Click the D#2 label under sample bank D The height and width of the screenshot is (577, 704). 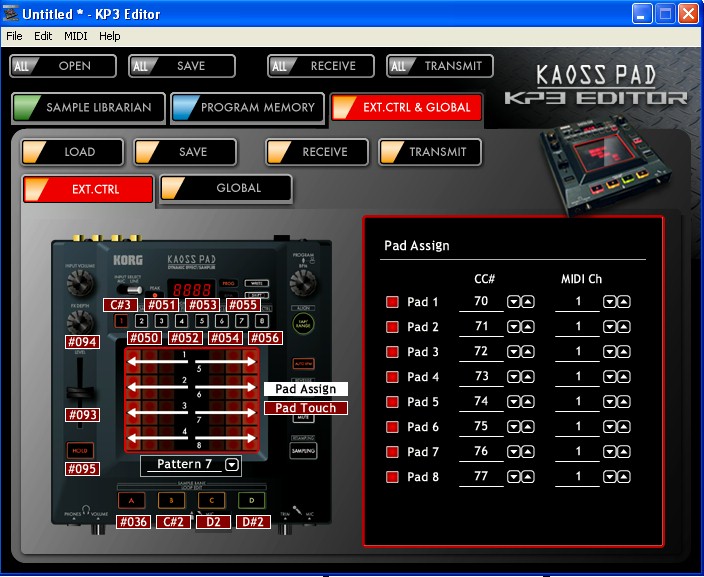(253, 522)
